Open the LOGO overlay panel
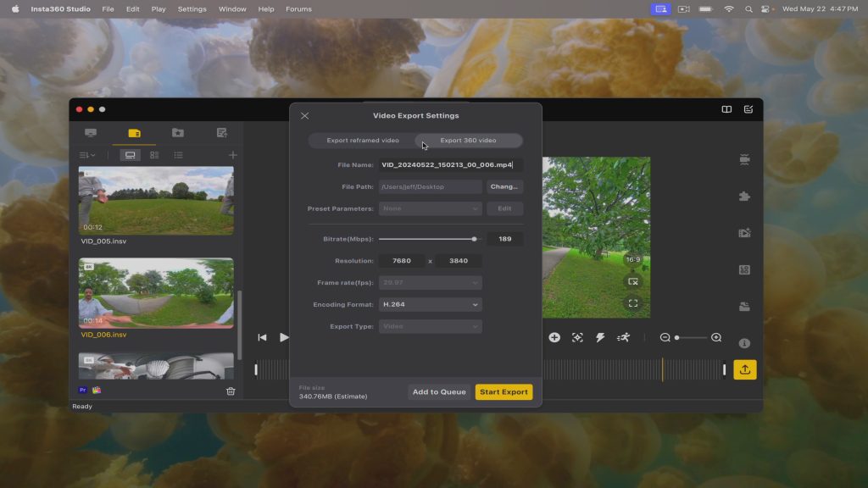This screenshot has height=488, width=868. click(744, 269)
